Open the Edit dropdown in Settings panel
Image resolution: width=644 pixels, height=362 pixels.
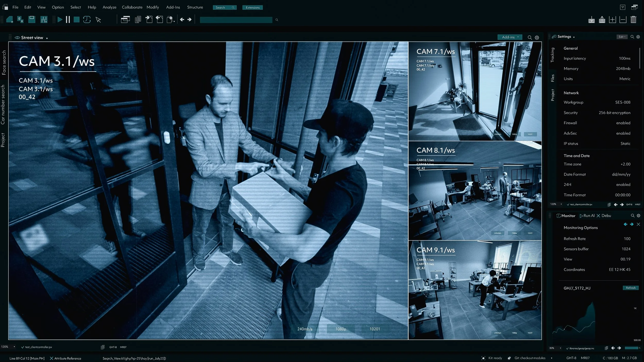(622, 37)
